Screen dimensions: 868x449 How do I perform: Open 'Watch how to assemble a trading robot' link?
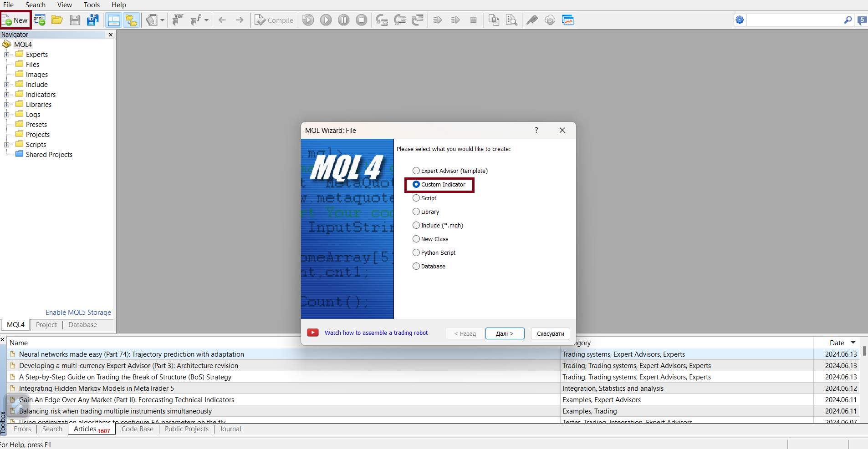coord(376,333)
